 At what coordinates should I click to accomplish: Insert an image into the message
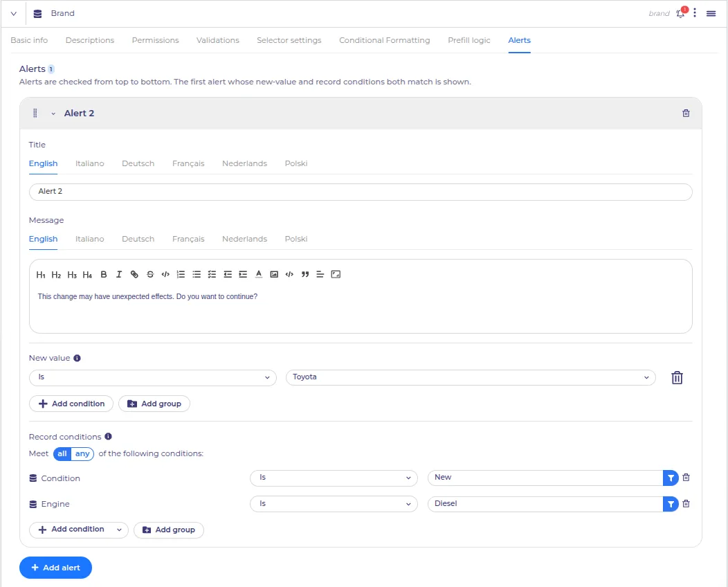[274, 274]
